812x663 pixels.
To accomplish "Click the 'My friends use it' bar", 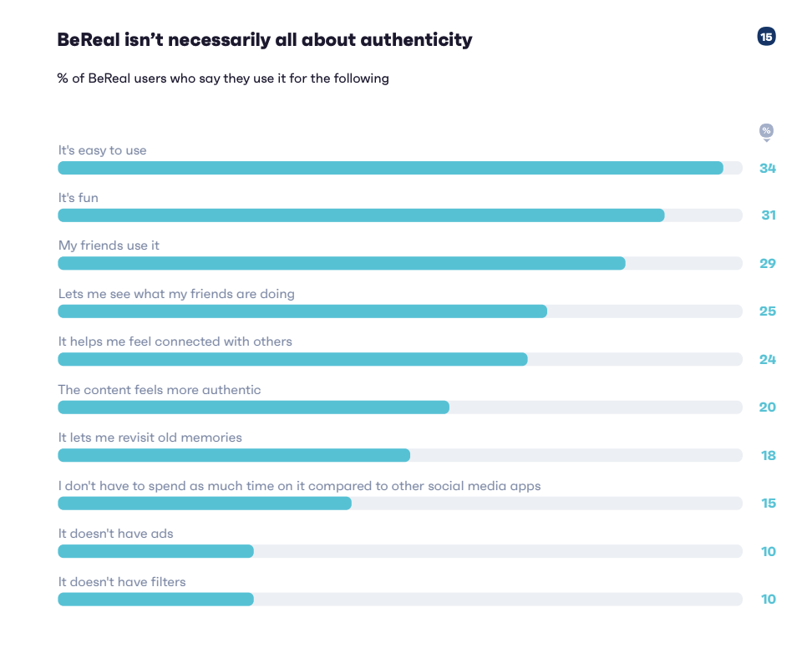I will [x=400, y=263].
